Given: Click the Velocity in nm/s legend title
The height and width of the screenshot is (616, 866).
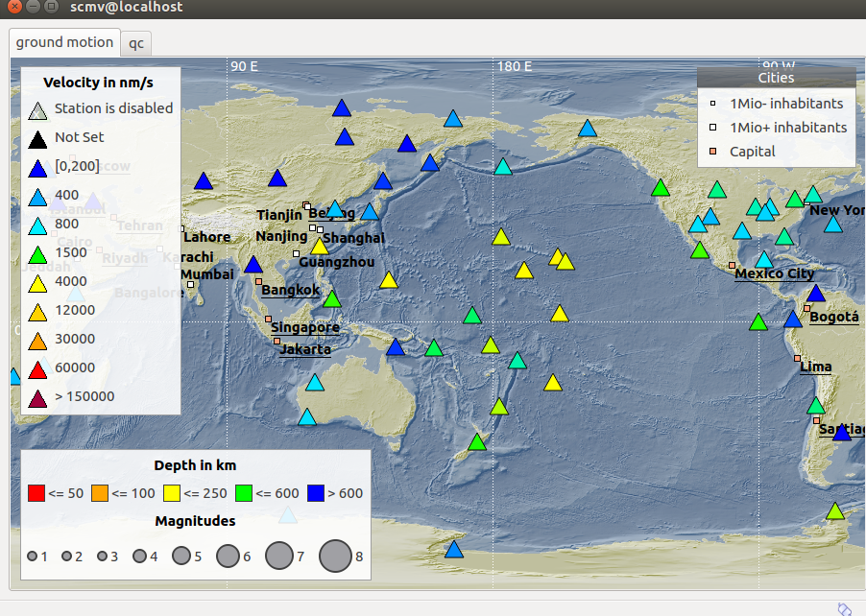Looking at the screenshot, I should 98,83.
